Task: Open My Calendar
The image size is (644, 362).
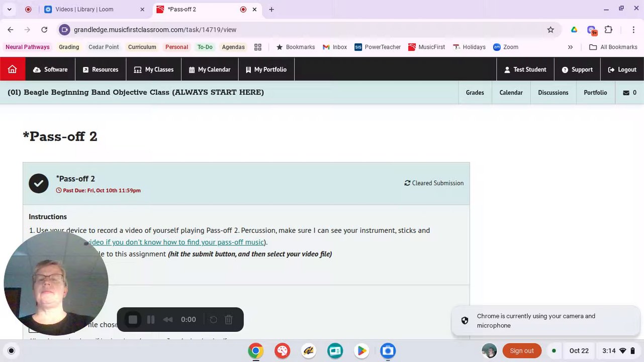Action: [x=210, y=69]
